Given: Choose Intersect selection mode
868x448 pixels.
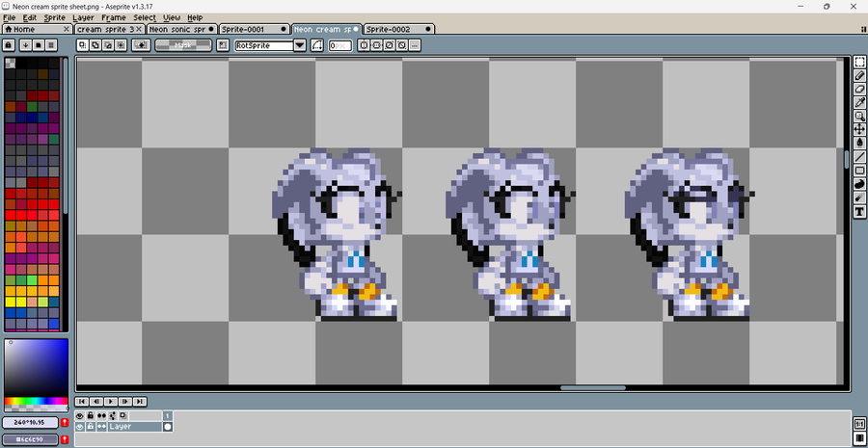Looking at the screenshot, I should click(x=122, y=45).
